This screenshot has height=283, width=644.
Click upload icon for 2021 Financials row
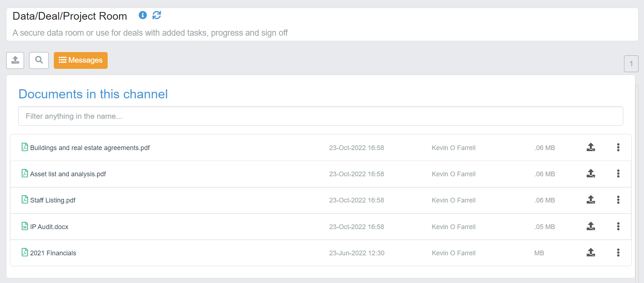[x=591, y=252]
